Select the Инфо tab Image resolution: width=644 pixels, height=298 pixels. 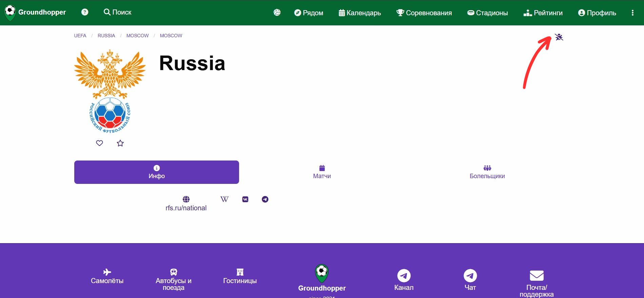pyautogui.click(x=157, y=172)
